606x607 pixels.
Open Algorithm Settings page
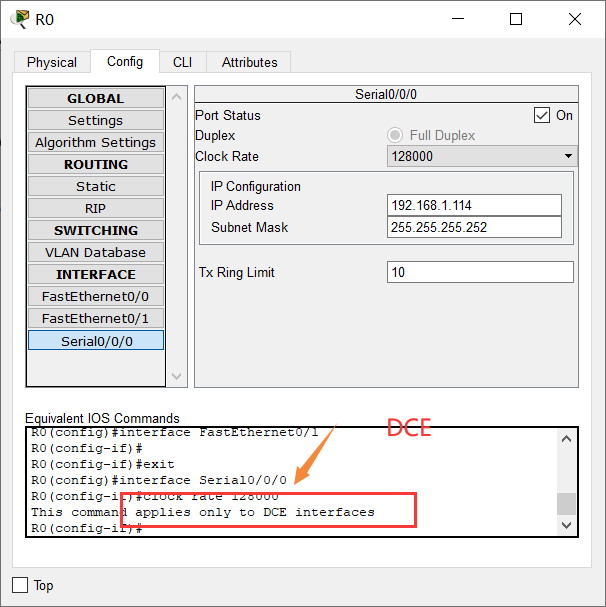click(x=96, y=142)
